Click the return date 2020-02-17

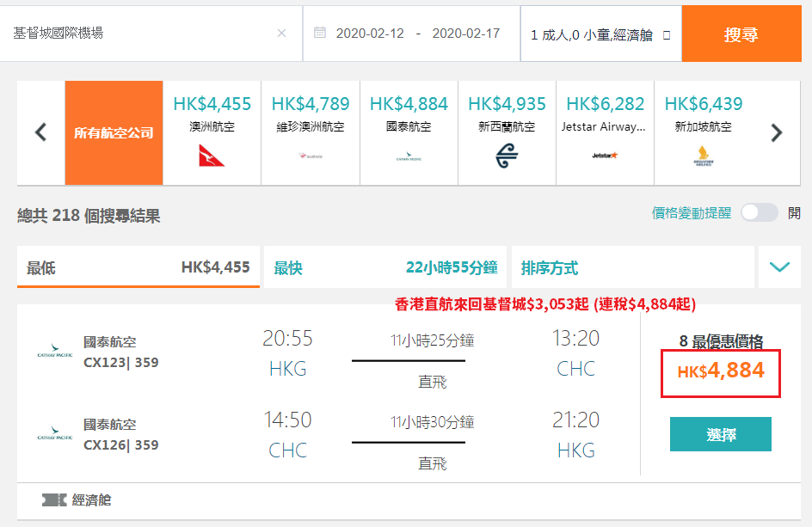click(466, 34)
